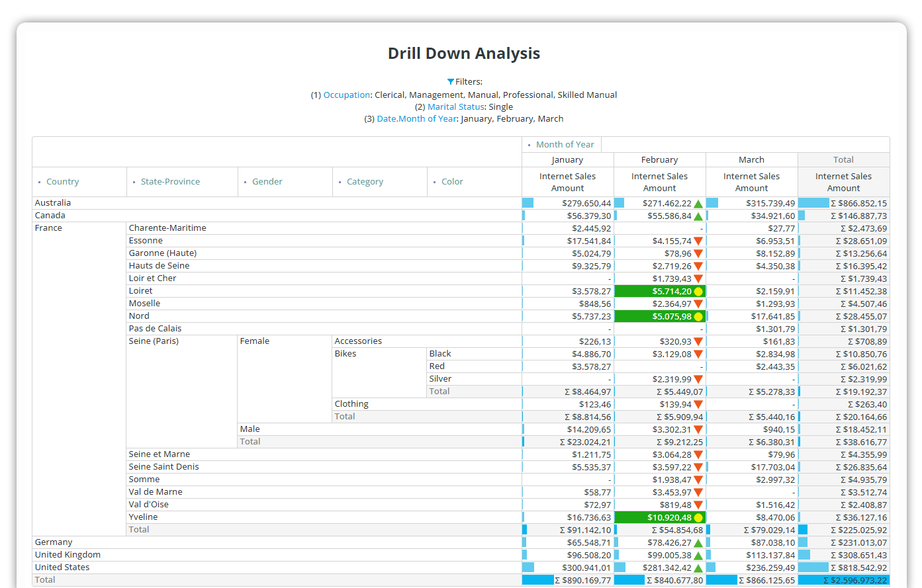
Task: Collapse the Female gender row
Action: click(x=255, y=341)
